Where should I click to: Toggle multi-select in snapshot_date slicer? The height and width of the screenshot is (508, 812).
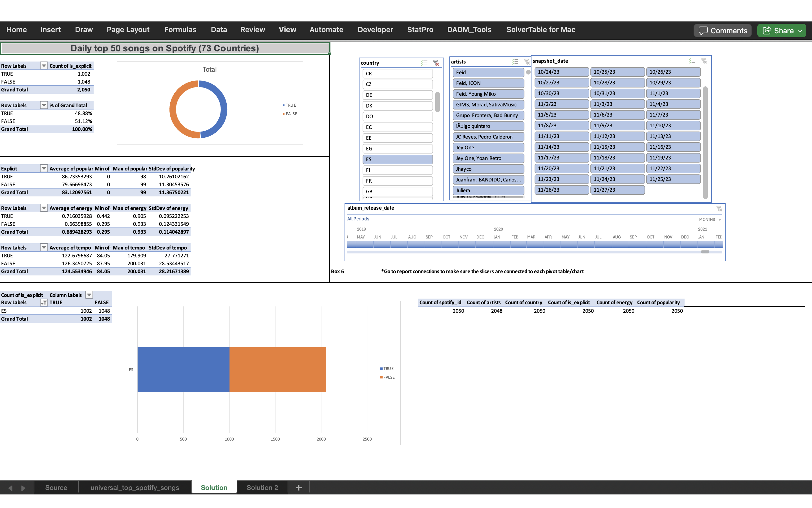click(x=692, y=61)
